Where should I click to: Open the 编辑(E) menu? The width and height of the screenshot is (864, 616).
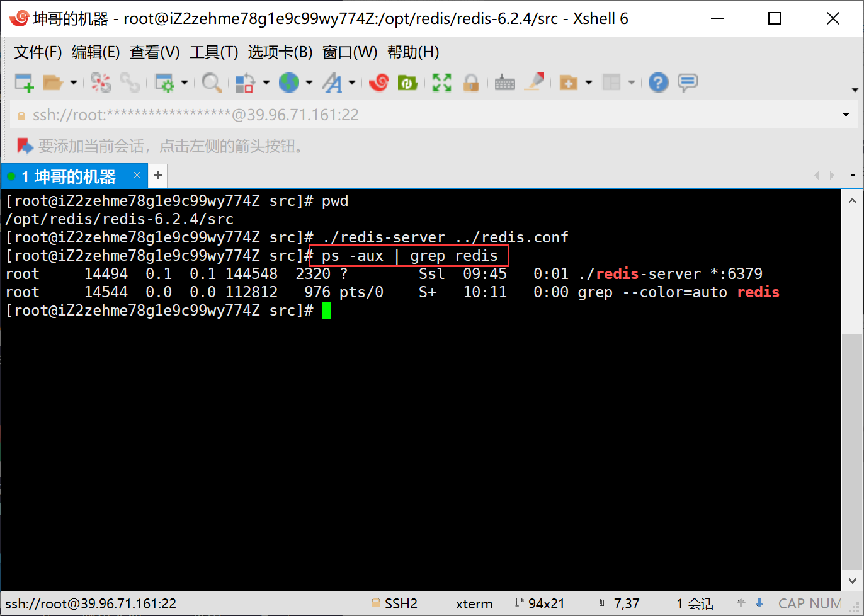click(96, 52)
